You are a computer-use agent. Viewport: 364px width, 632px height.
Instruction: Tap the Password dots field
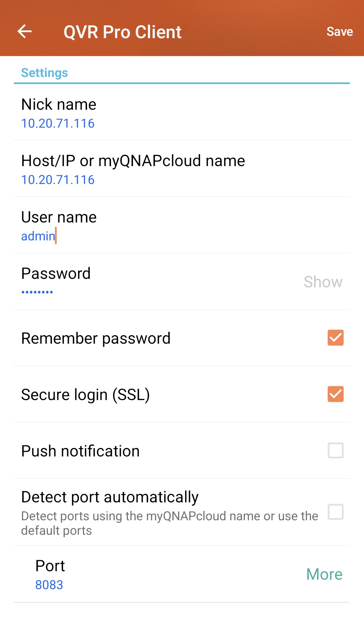click(37, 292)
